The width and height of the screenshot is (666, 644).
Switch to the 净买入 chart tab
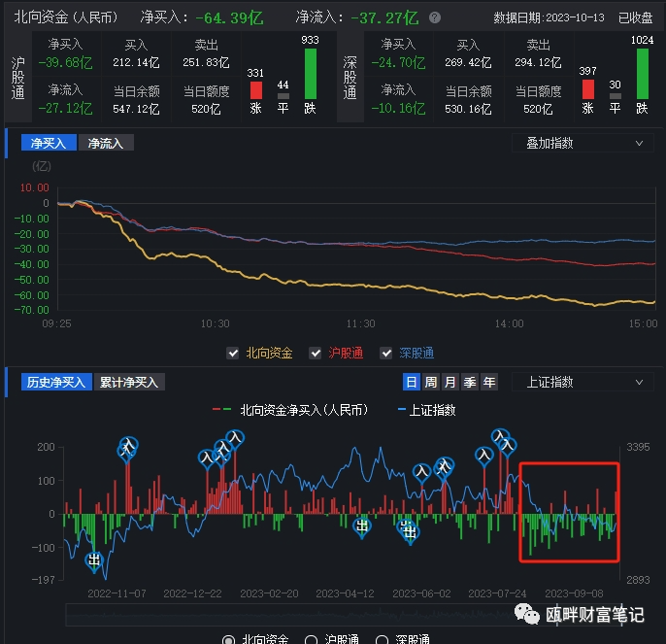tap(49, 143)
